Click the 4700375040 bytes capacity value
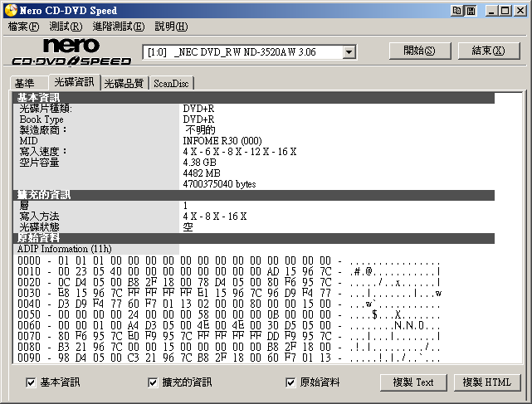532x404 pixels. (x=219, y=184)
